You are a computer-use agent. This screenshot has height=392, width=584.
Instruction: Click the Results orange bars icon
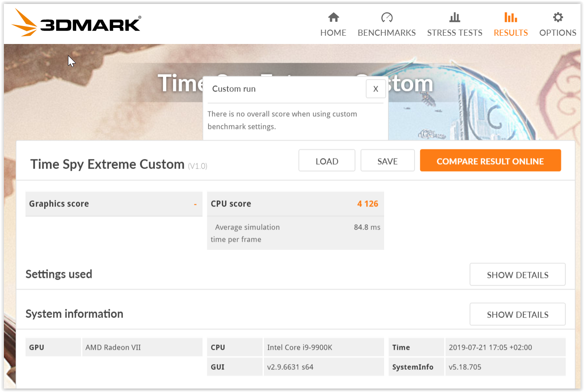tap(511, 17)
